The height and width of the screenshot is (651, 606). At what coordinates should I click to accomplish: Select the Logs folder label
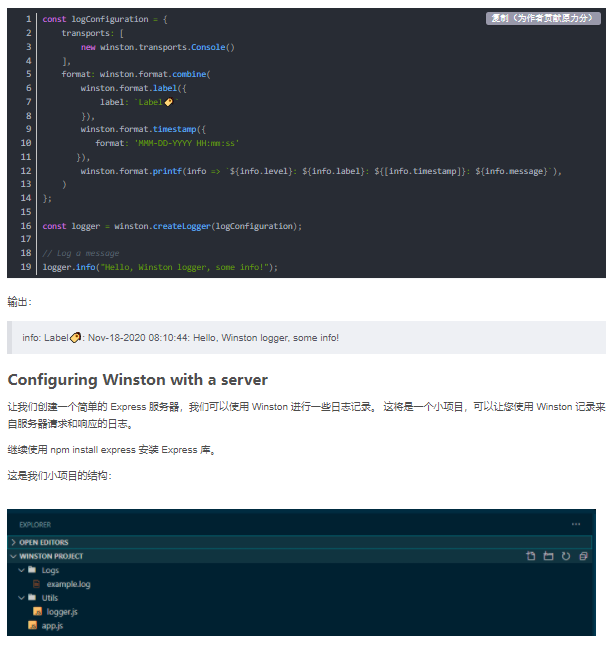coord(50,570)
